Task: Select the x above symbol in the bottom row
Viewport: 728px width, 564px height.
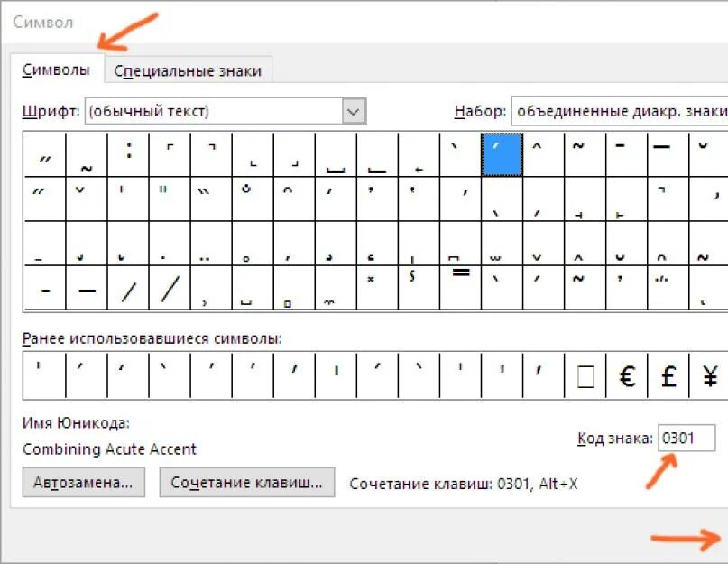Action: point(377,288)
